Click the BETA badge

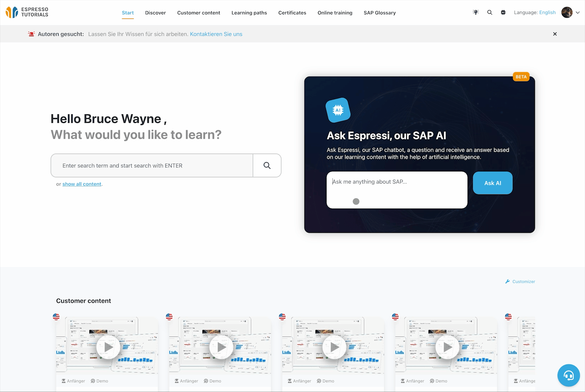pyautogui.click(x=521, y=77)
